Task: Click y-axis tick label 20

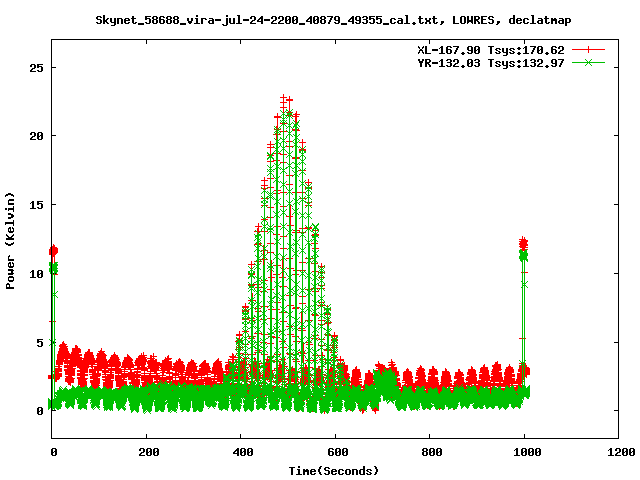Action: (36, 136)
